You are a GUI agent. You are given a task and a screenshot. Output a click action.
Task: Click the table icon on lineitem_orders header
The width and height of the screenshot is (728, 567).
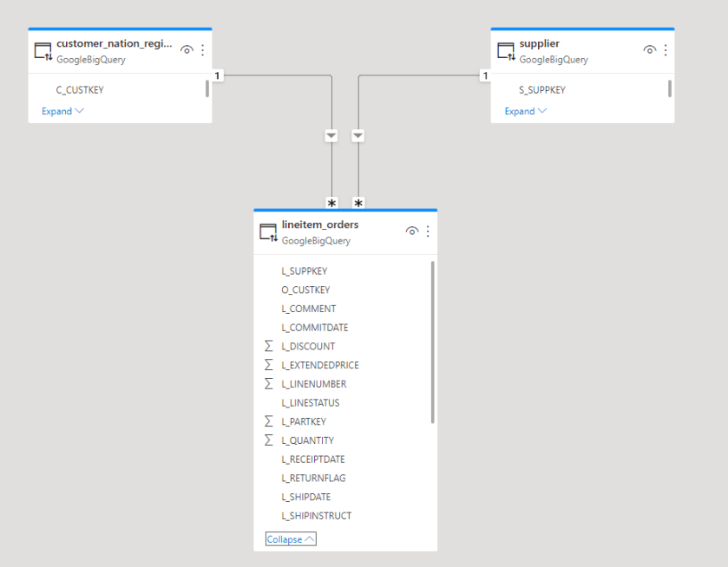tap(269, 231)
